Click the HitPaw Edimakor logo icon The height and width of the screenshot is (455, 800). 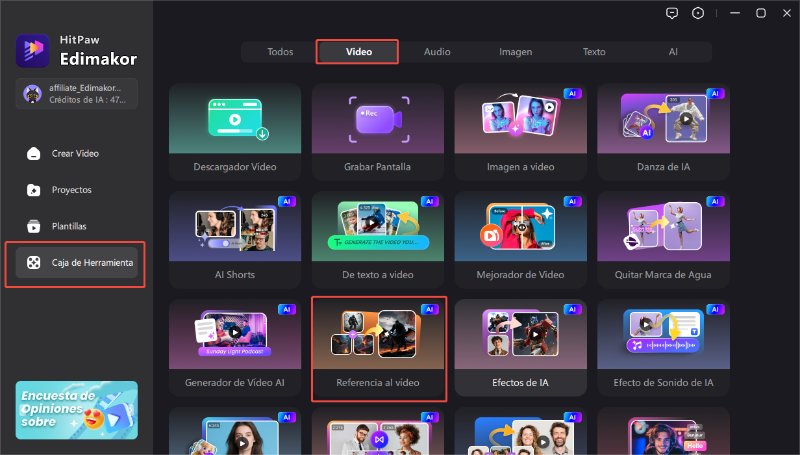tap(33, 50)
